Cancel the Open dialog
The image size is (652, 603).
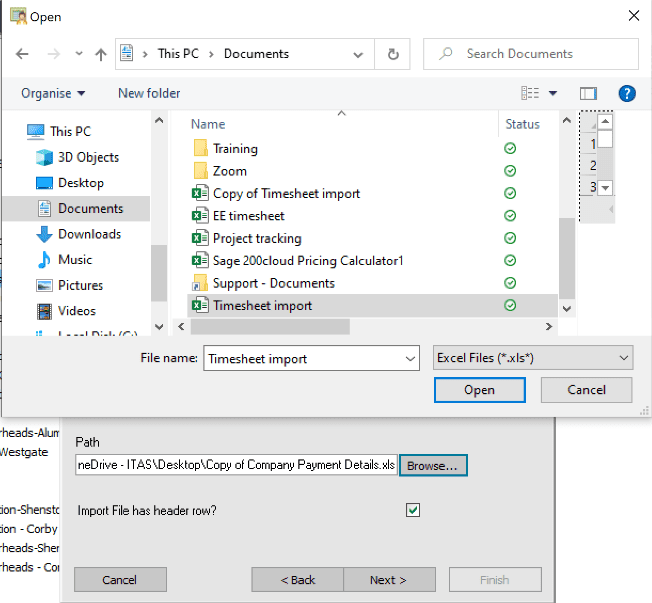click(586, 390)
